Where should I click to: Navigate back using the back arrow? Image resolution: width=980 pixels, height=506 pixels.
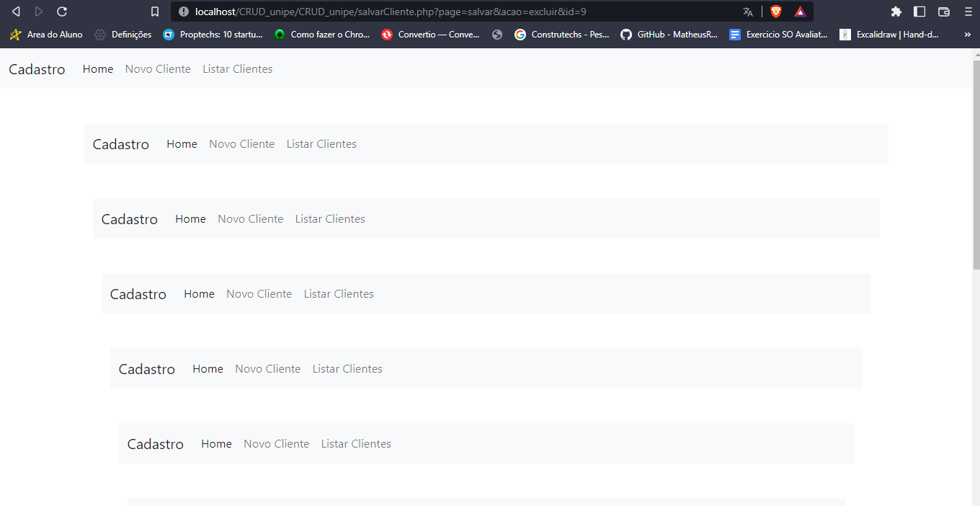coord(16,11)
